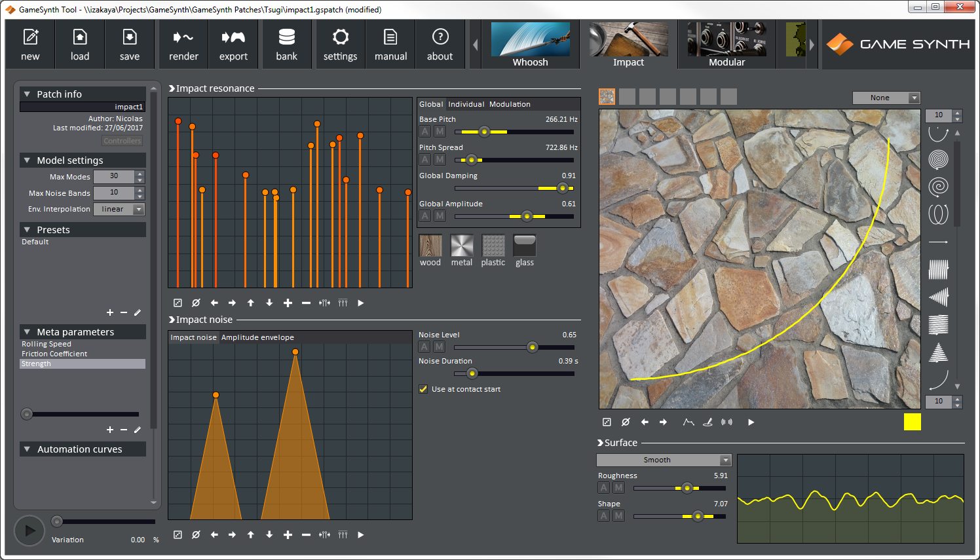Apply the wood material preset
The image size is (980, 560).
point(430,246)
